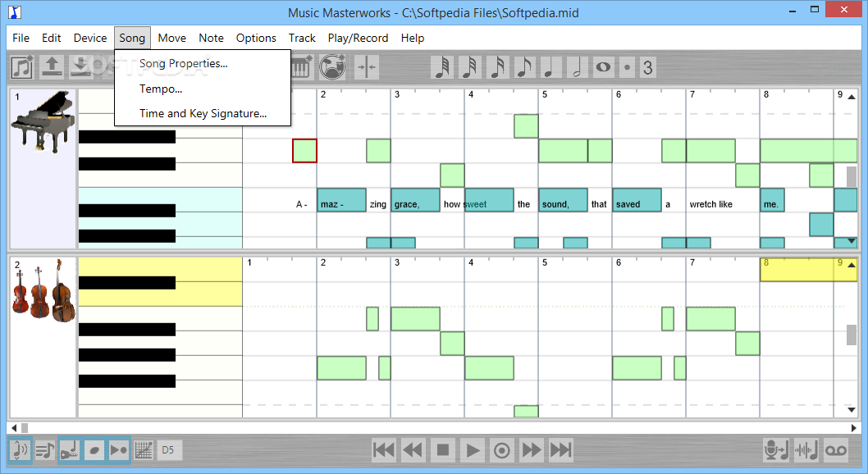Viewport: 868px width, 474px height.
Task: Click the record button
Action: point(501,450)
